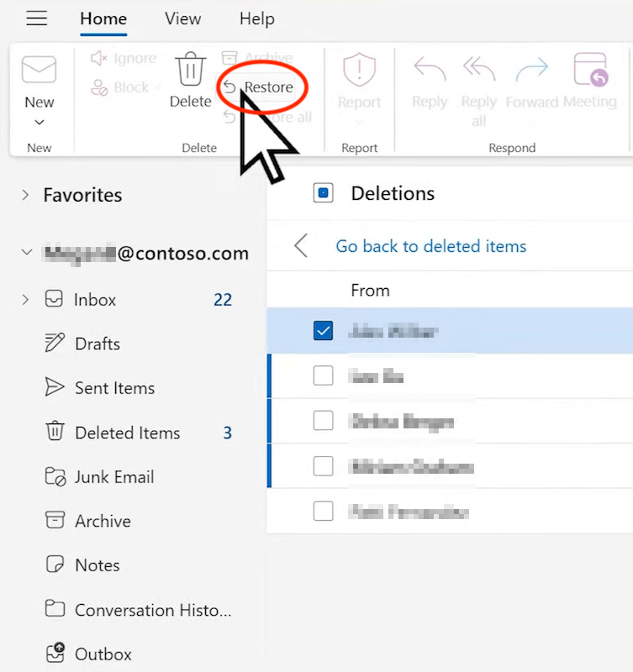Image resolution: width=633 pixels, height=672 pixels.
Task: Click the Meeting reply button
Action: 590,81
